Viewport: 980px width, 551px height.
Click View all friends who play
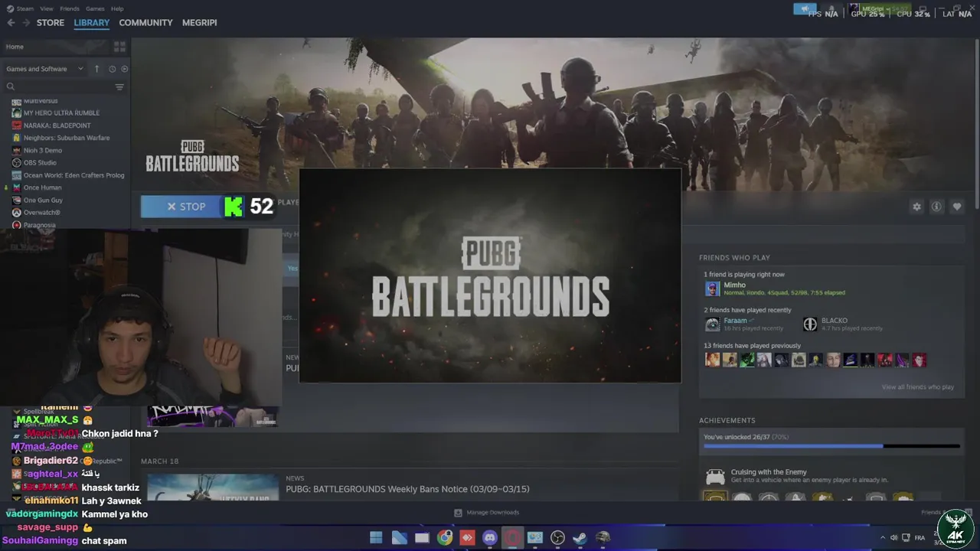click(917, 387)
